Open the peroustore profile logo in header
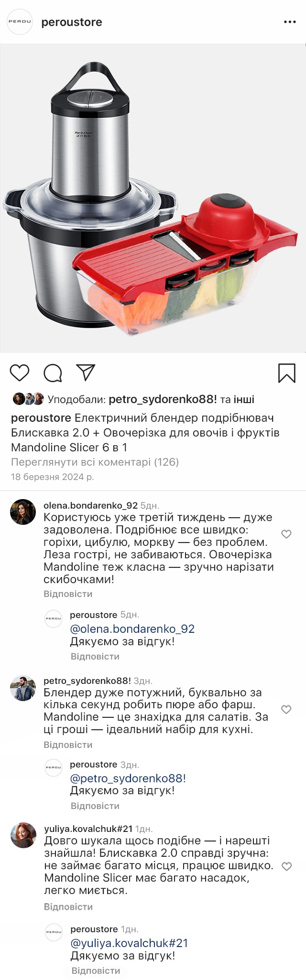The width and height of the screenshot is (306, 980). 20,22
